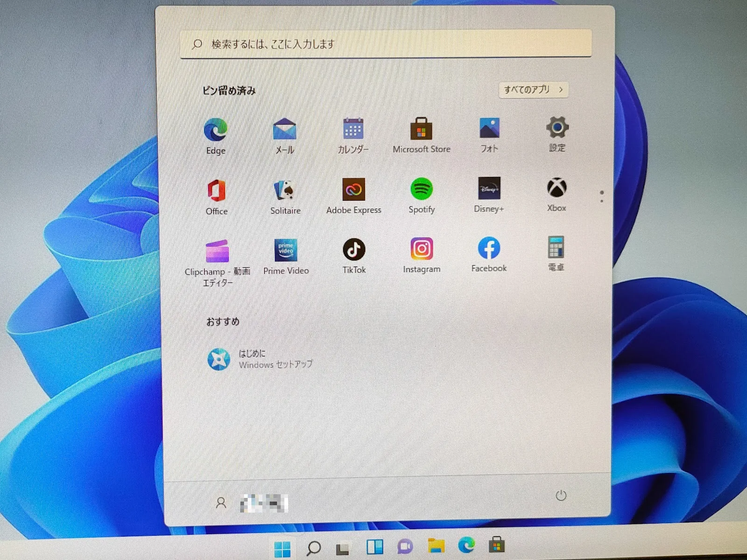Screen dimensions: 747x560
Task: Go to next pinned apps page dots
Action: (x=601, y=196)
